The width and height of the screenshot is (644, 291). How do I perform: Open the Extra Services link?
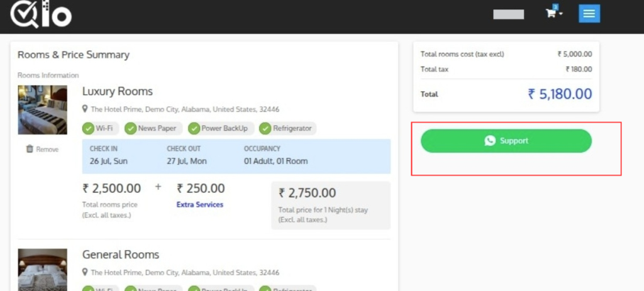[x=199, y=204]
